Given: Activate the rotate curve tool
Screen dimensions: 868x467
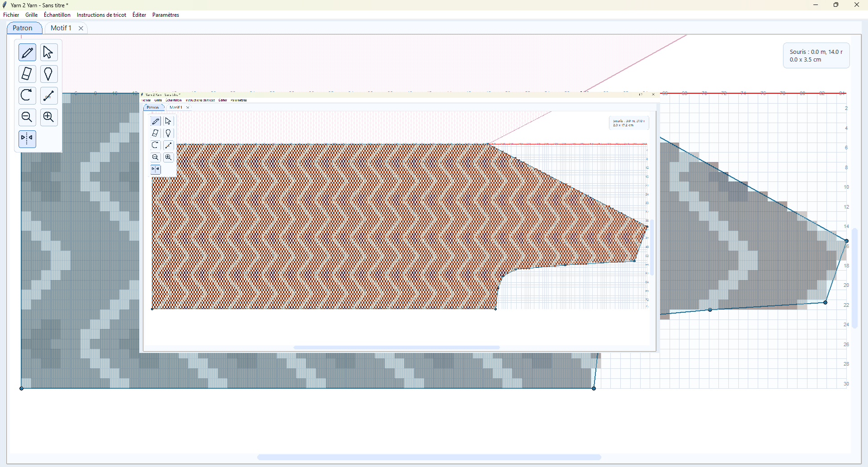Looking at the screenshot, I should (x=27, y=95).
